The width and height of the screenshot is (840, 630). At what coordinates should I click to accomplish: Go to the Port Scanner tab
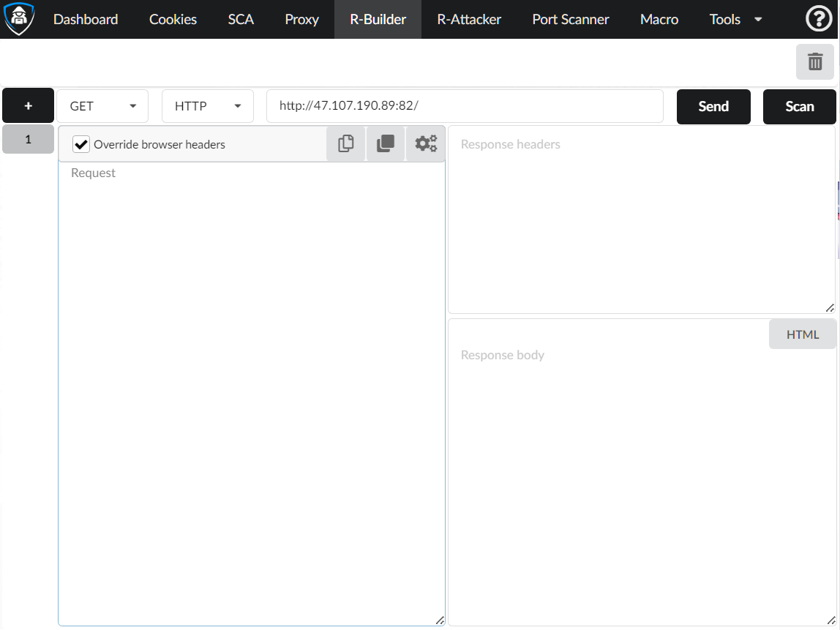coord(571,20)
